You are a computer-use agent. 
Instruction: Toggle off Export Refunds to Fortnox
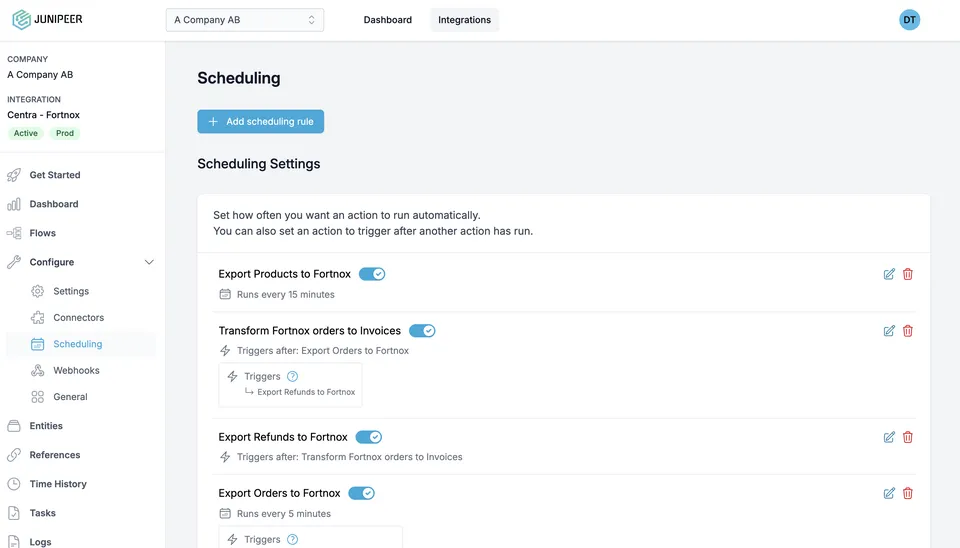tap(369, 437)
